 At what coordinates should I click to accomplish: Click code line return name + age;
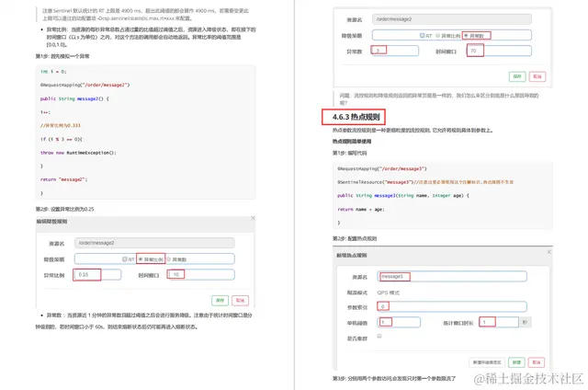point(361,210)
